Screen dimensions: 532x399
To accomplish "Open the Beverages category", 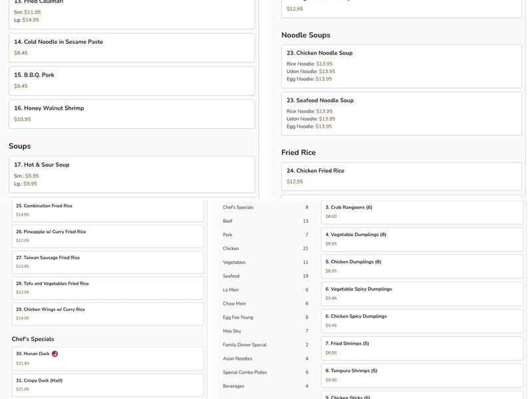I will tap(233, 386).
